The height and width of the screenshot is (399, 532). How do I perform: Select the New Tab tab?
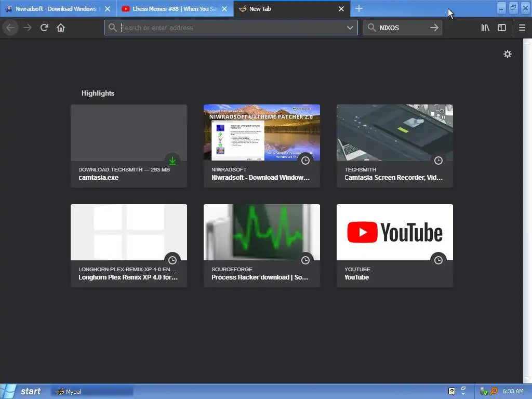point(292,9)
